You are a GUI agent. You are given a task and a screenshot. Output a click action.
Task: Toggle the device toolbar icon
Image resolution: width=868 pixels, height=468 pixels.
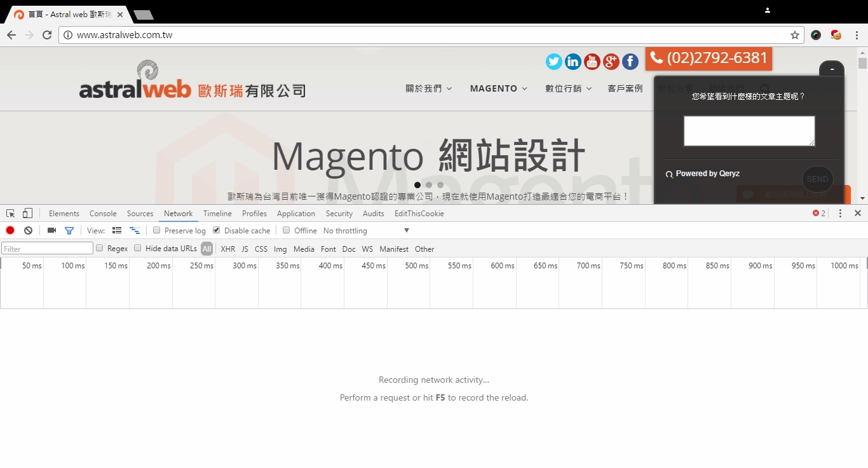27,214
